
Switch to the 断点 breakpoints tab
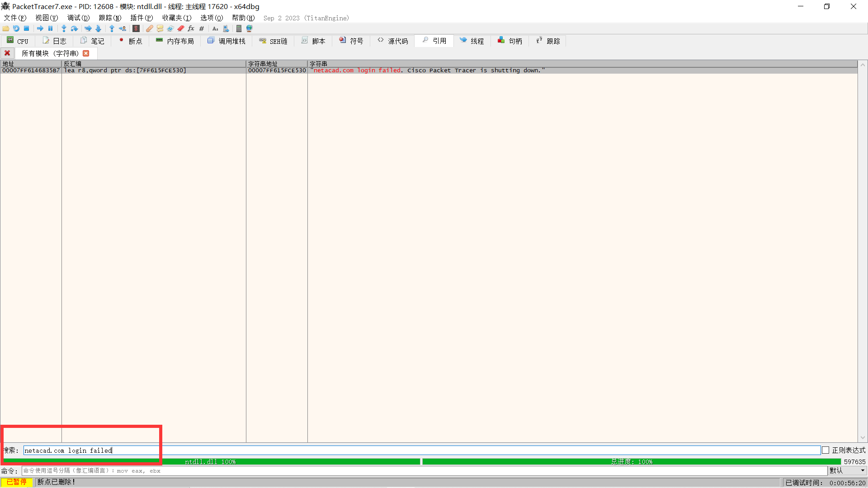tap(130, 41)
